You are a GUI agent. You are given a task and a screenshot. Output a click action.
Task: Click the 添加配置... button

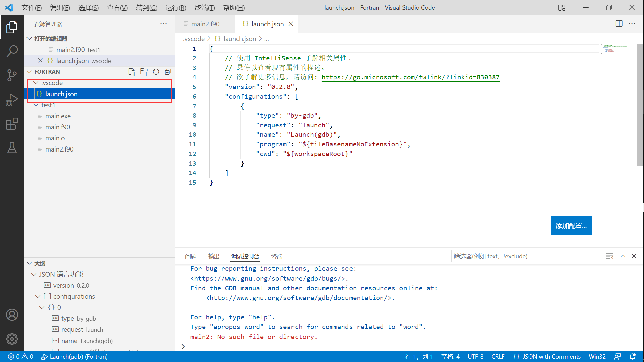(571, 226)
